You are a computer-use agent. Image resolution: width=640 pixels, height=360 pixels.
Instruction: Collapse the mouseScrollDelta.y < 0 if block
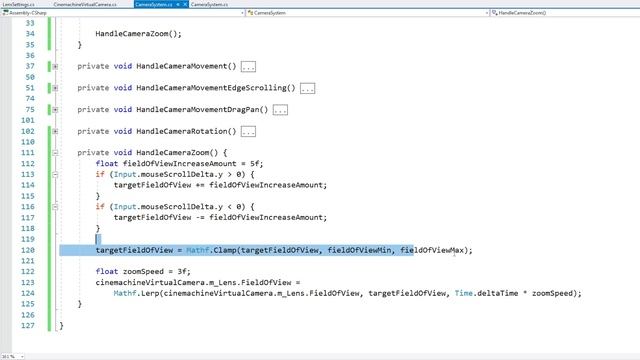coord(55,207)
